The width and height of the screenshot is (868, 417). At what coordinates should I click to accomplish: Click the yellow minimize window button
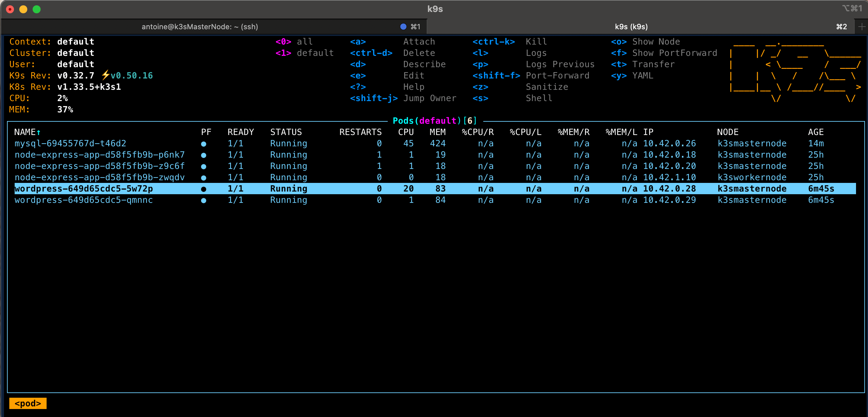[x=23, y=9]
